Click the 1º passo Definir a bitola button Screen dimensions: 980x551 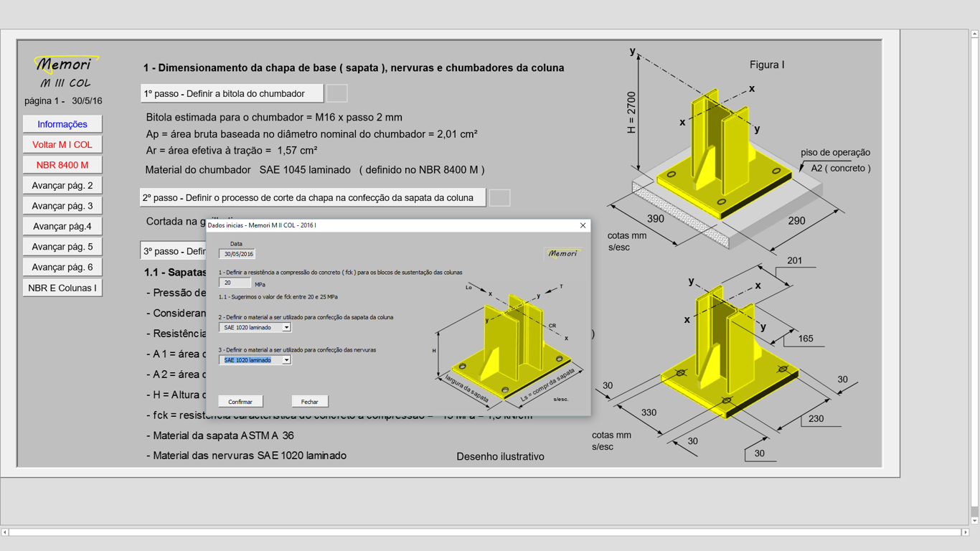click(232, 93)
